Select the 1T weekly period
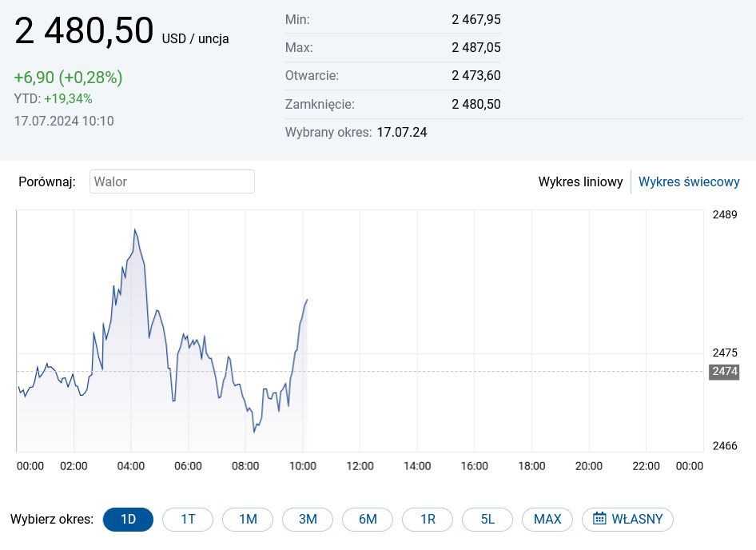The width and height of the screenshot is (756, 550). [188, 519]
